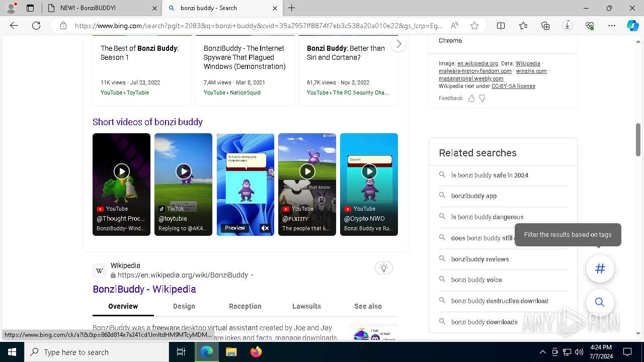Open the floating search magnifier button
This screenshot has height=362, width=644.
pos(600,302)
